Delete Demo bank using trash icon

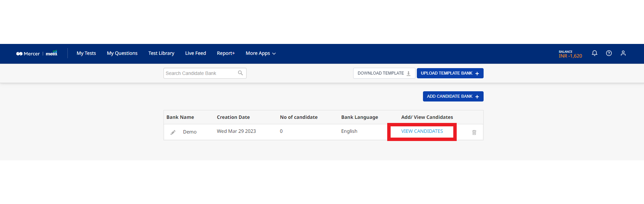point(474,132)
